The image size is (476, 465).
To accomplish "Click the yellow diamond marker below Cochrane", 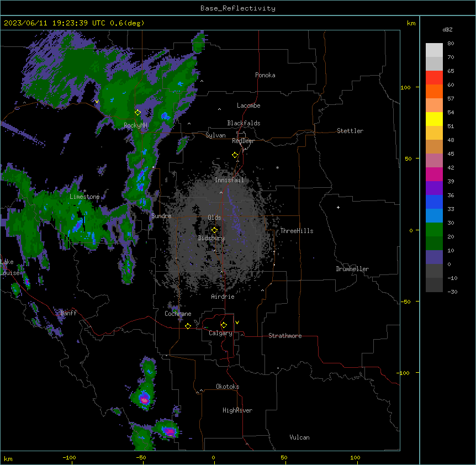I will (x=188, y=326).
